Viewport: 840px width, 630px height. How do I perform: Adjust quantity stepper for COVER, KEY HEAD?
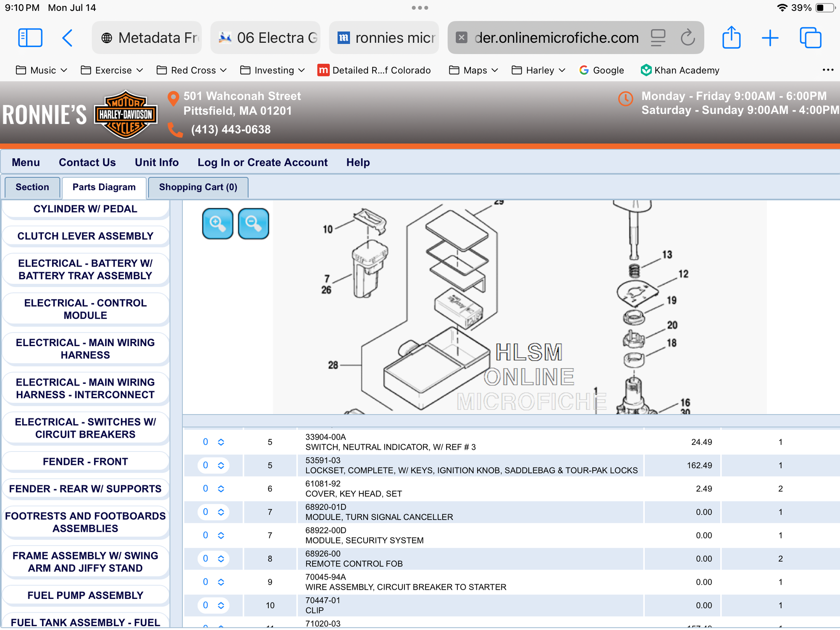point(220,488)
